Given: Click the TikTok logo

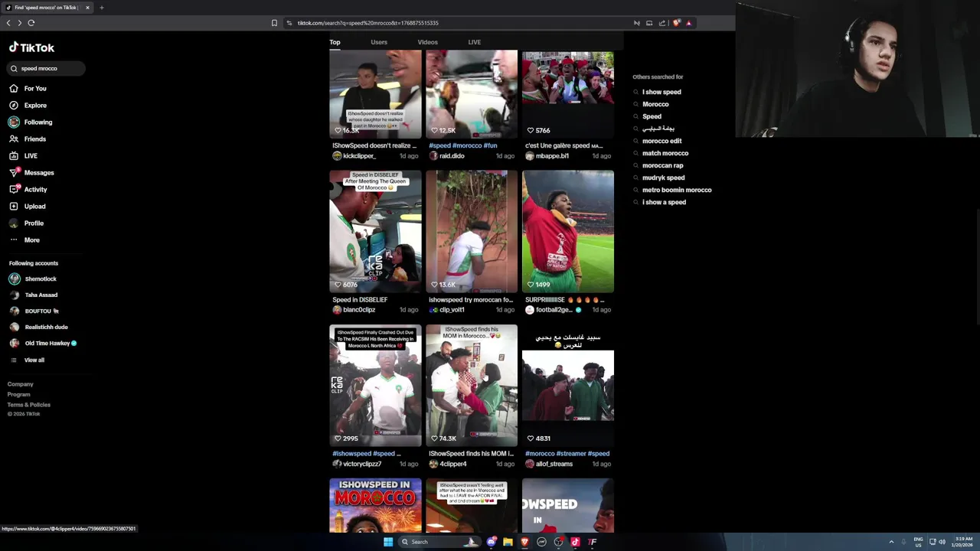Looking at the screenshot, I should coord(31,47).
